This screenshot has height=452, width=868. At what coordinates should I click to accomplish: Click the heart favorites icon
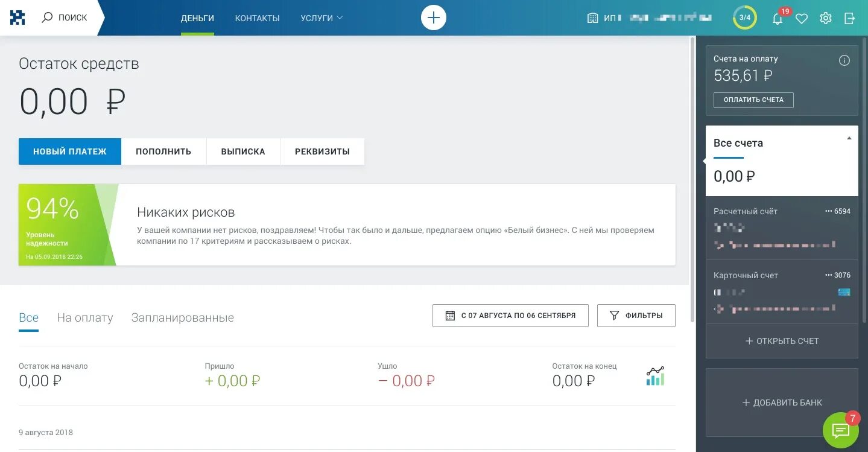[x=802, y=19]
